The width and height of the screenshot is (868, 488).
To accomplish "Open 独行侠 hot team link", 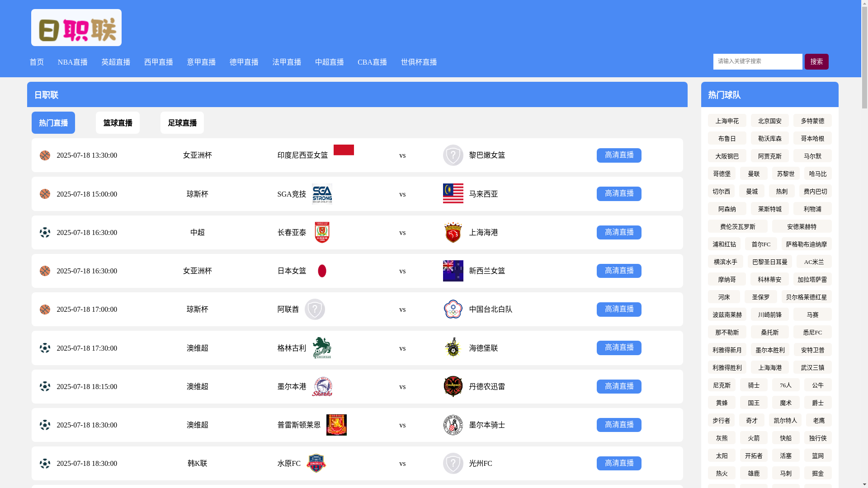I will click(818, 438).
